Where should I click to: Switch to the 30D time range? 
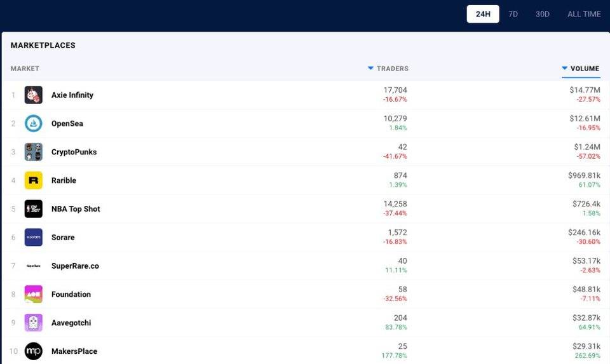tap(542, 14)
